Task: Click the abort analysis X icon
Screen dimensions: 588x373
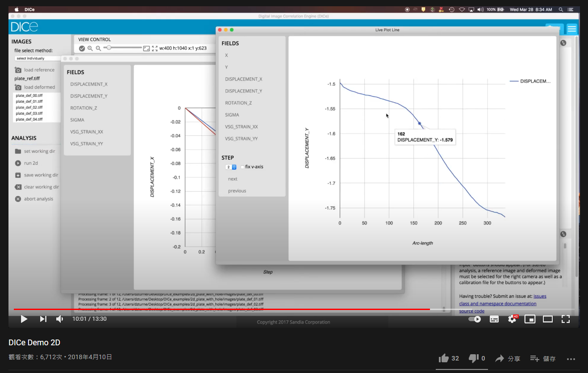Action: tap(18, 199)
